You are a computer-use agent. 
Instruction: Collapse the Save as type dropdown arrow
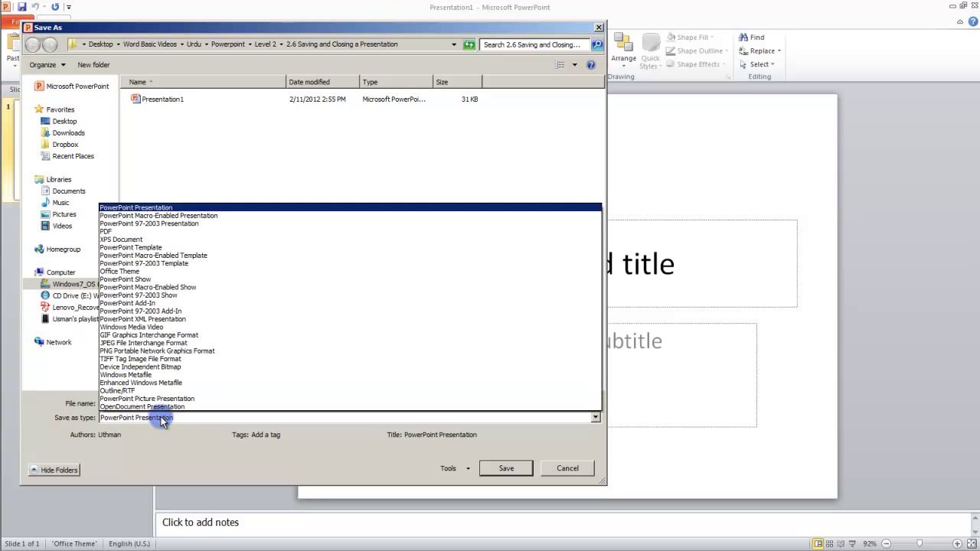pyautogui.click(x=596, y=418)
